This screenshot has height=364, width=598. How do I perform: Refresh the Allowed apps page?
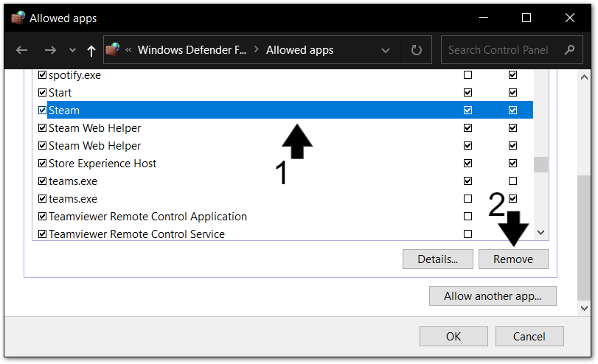point(416,50)
